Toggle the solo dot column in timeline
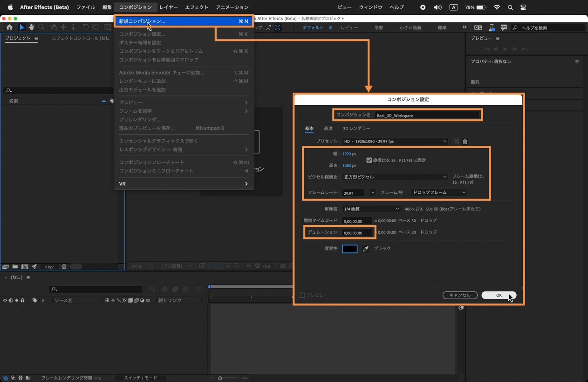This screenshot has width=588, height=382. click(17, 300)
